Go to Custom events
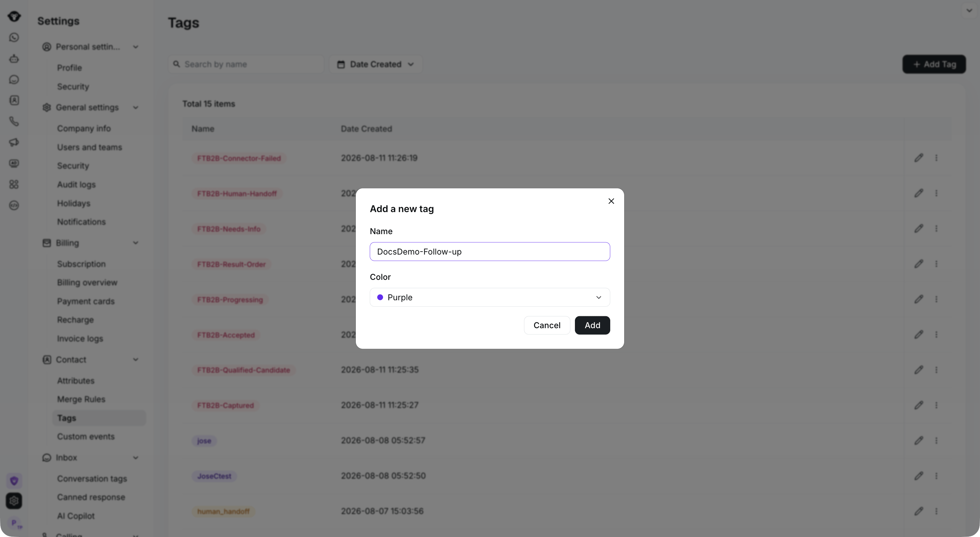This screenshot has width=980, height=537. 86,436
